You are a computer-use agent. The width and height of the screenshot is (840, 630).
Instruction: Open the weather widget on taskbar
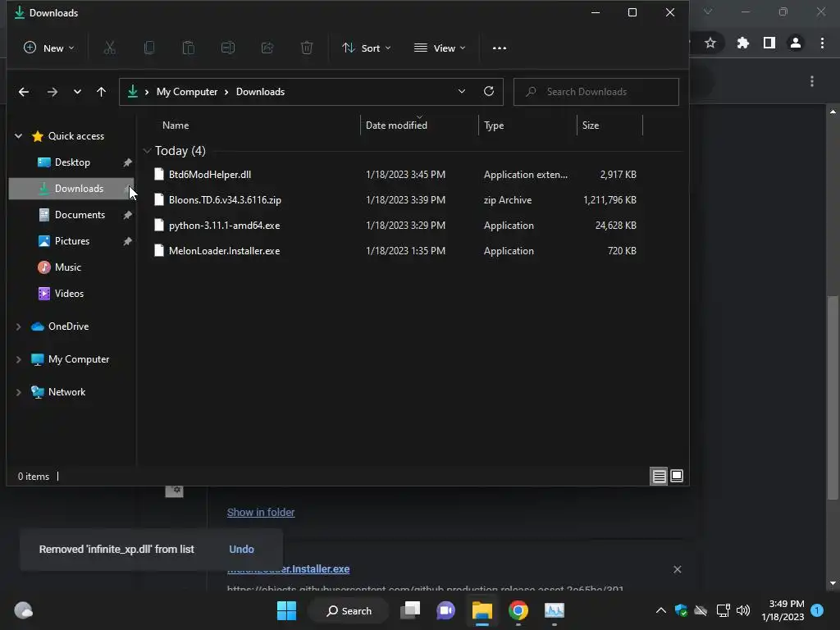(x=23, y=610)
